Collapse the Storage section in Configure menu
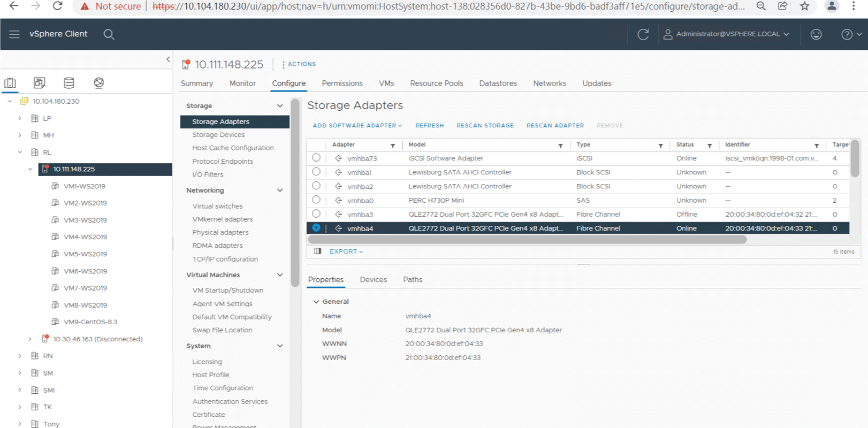Viewport: 868px width, 428px height. [280, 106]
